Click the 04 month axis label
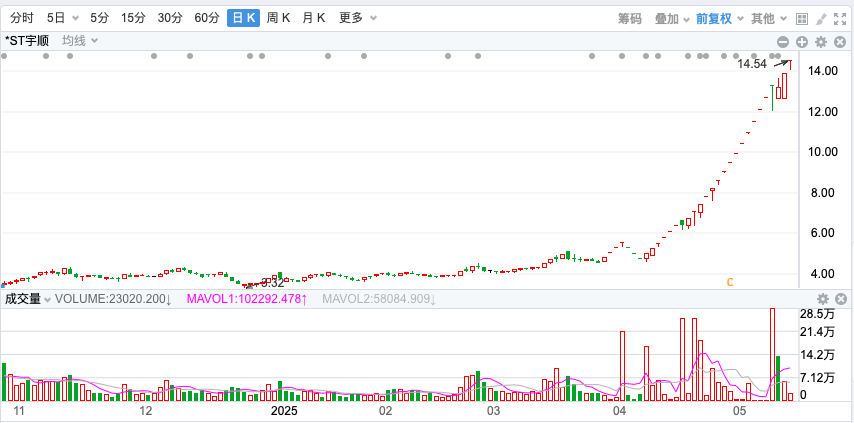The width and height of the screenshot is (854, 423). [x=618, y=410]
